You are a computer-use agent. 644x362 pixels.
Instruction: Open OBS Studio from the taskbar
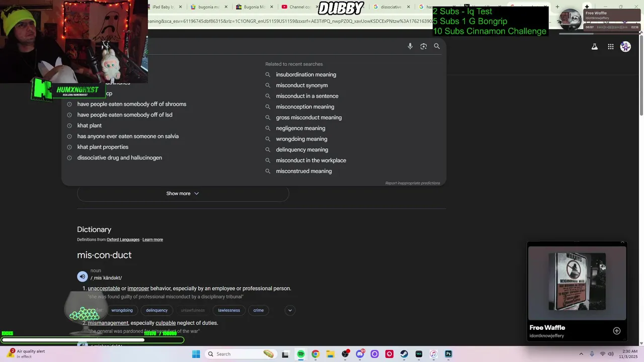pyautogui.click(x=345, y=354)
